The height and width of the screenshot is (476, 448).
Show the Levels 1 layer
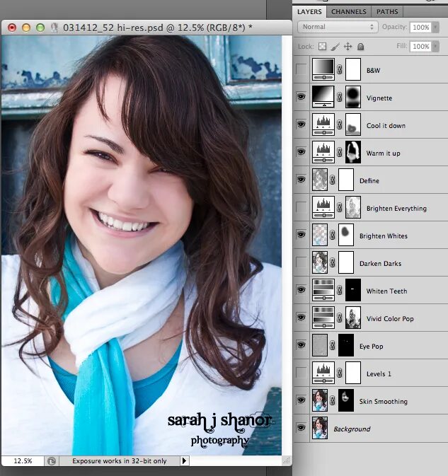point(301,373)
